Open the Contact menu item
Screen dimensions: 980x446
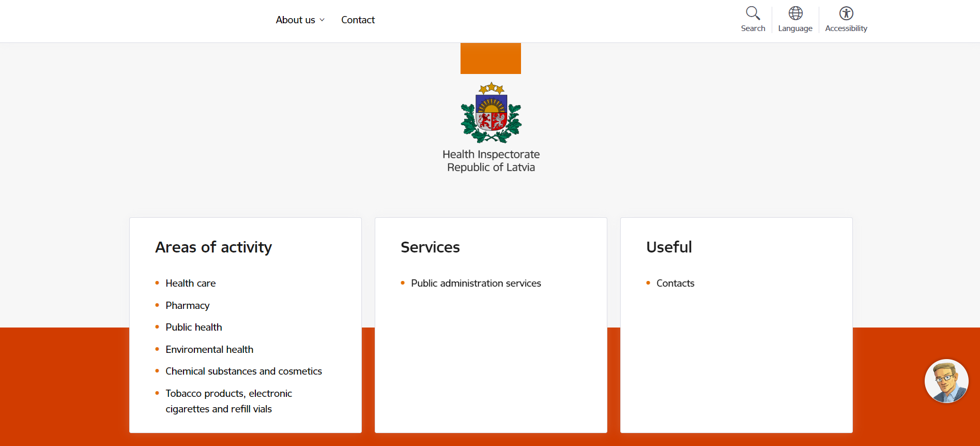(x=358, y=20)
